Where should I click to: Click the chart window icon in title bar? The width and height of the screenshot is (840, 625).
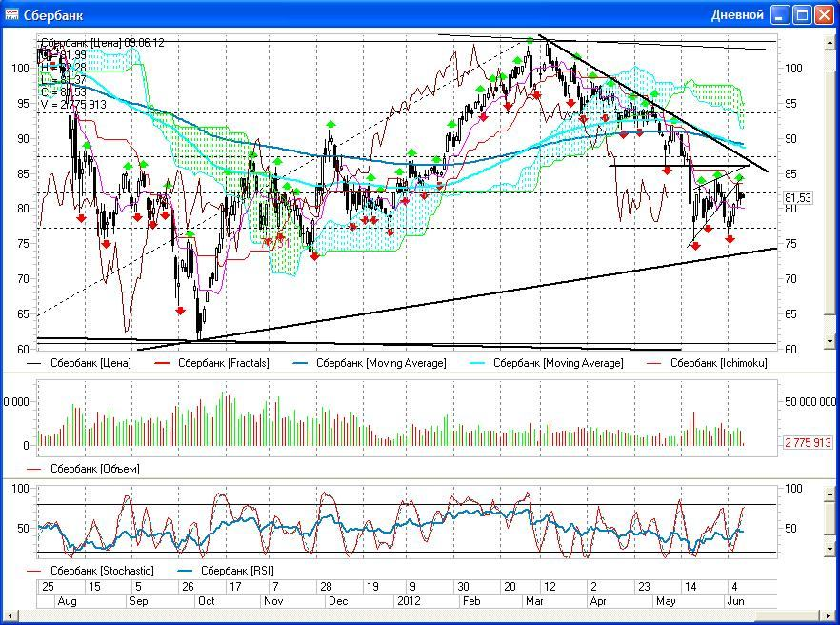point(11,14)
